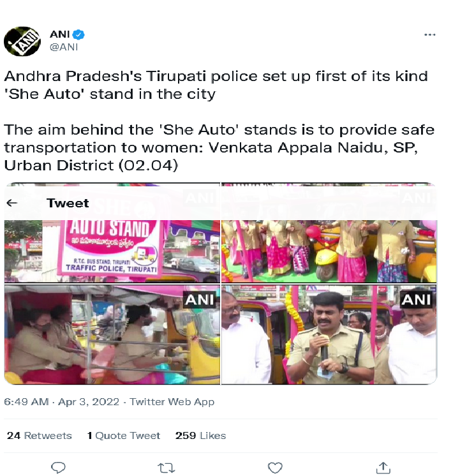Screen dimensions: 453x476
Task: Click the Twitter Web App source label
Action: [x=172, y=402]
